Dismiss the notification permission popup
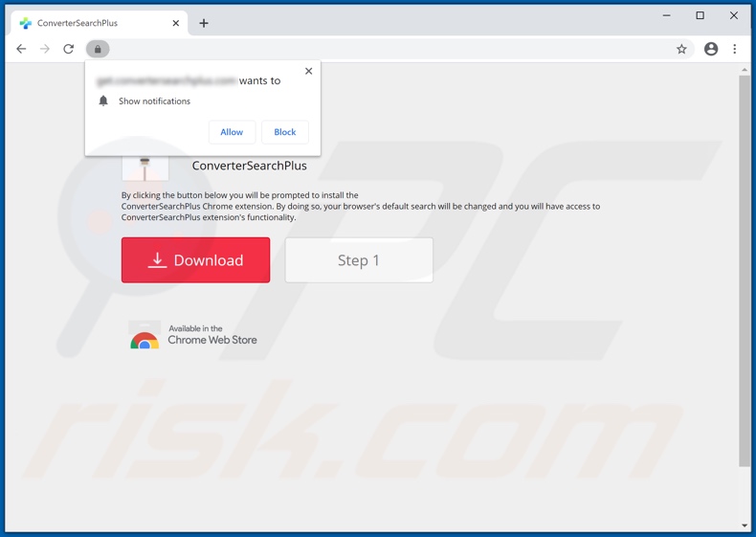The image size is (756, 537). [x=308, y=71]
